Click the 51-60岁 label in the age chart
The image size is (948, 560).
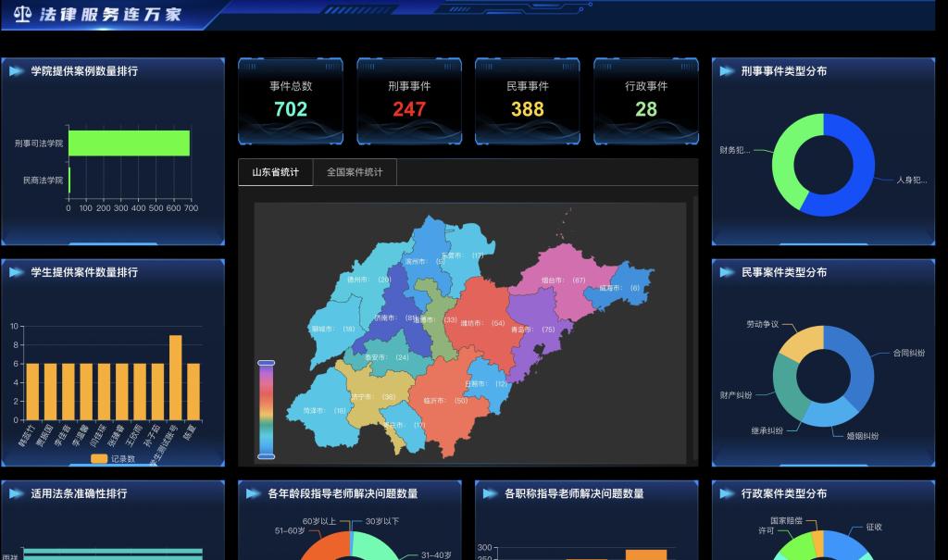tap(290, 531)
